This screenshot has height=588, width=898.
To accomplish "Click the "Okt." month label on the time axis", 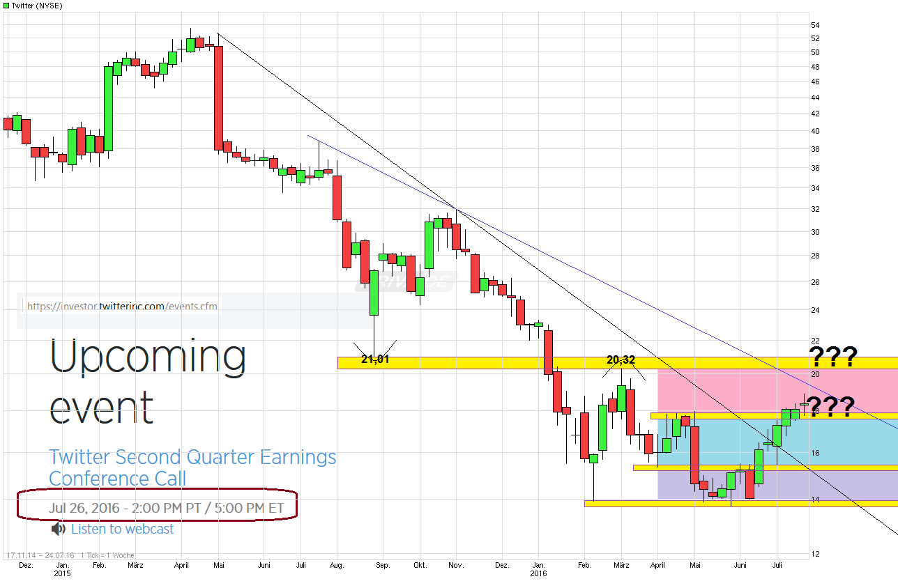I will (420, 566).
